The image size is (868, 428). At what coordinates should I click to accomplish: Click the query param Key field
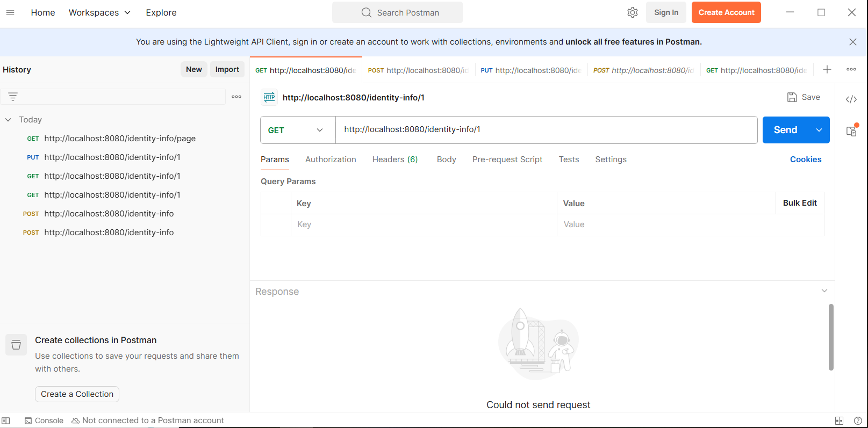(424, 224)
